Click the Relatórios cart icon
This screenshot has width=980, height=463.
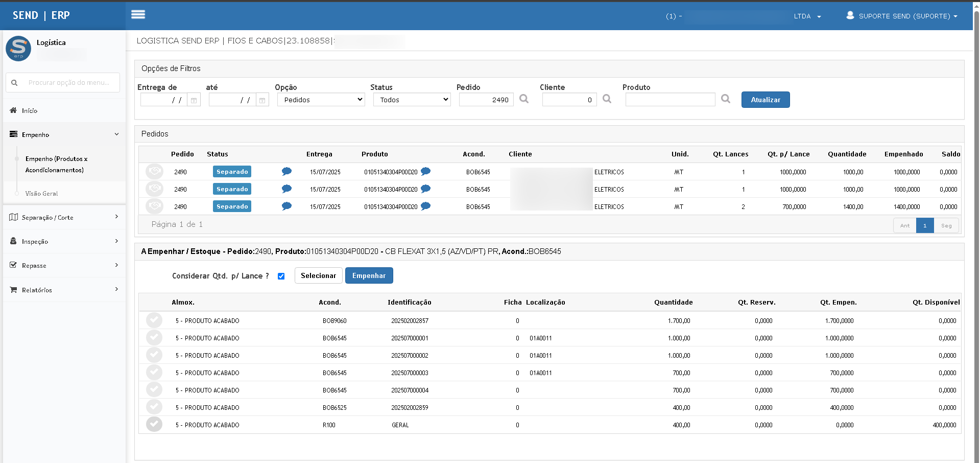point(13,290)
